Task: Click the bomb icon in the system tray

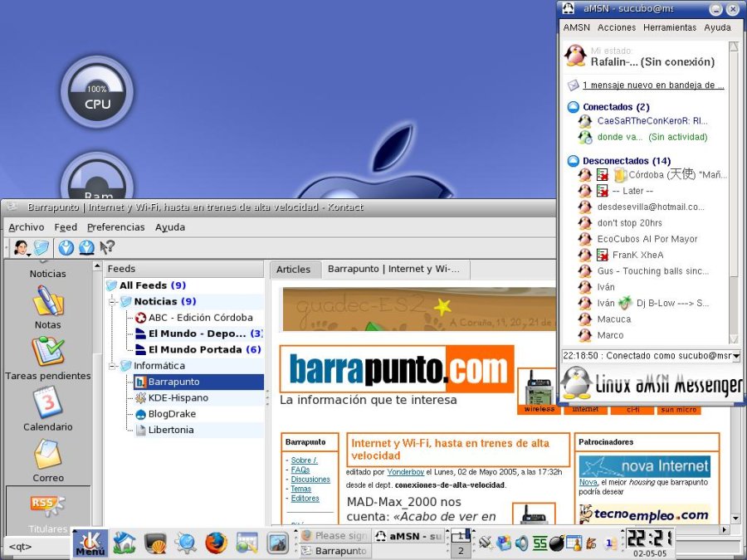Action: (555, 543)
